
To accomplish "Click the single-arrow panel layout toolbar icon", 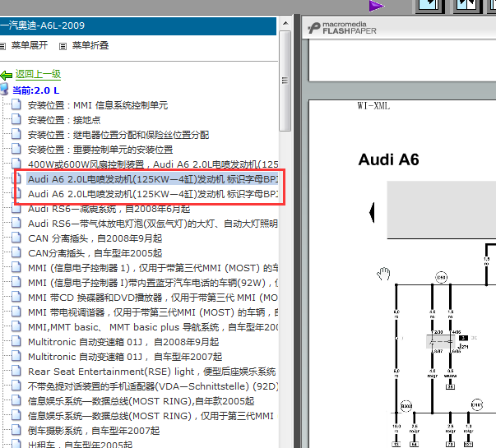I will (430, 6).
